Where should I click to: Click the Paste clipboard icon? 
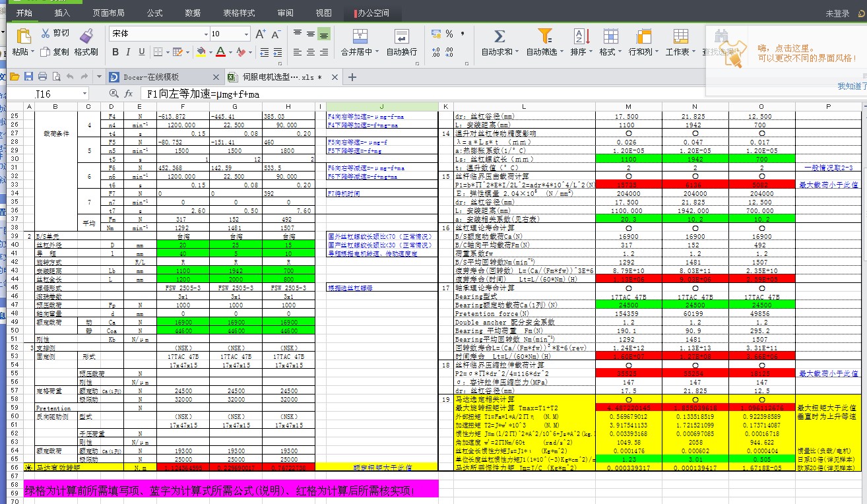point(23,36)
